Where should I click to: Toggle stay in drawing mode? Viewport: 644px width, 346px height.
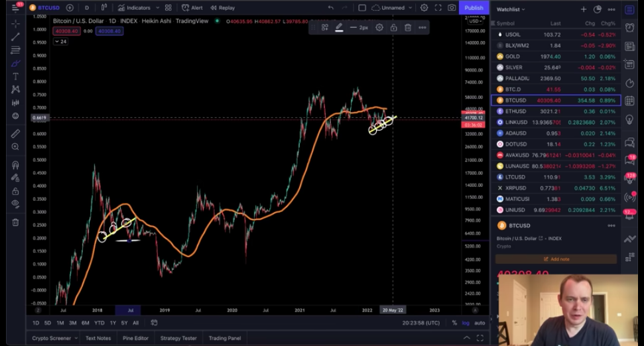pyautogui.click(x=16, y=178)
